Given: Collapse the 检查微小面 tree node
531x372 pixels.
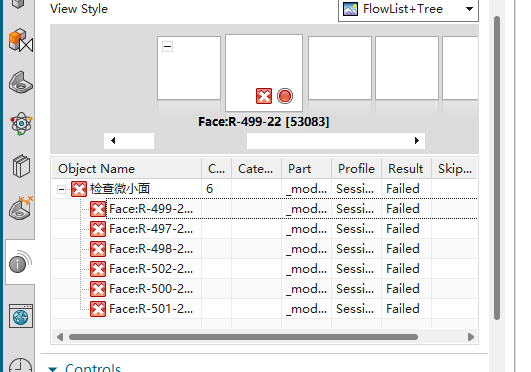Looking at the screenshot, I should pos(61,189).
